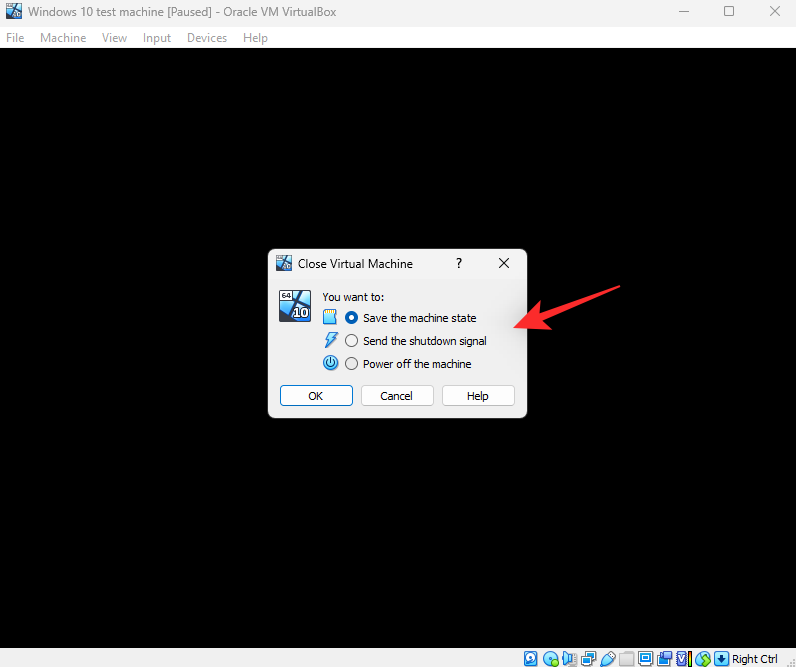The width and height of the screenshot is (796, 667).
Task: Click the Windows 10 64-bit OS icon in dialog
Action: (294, 306)
